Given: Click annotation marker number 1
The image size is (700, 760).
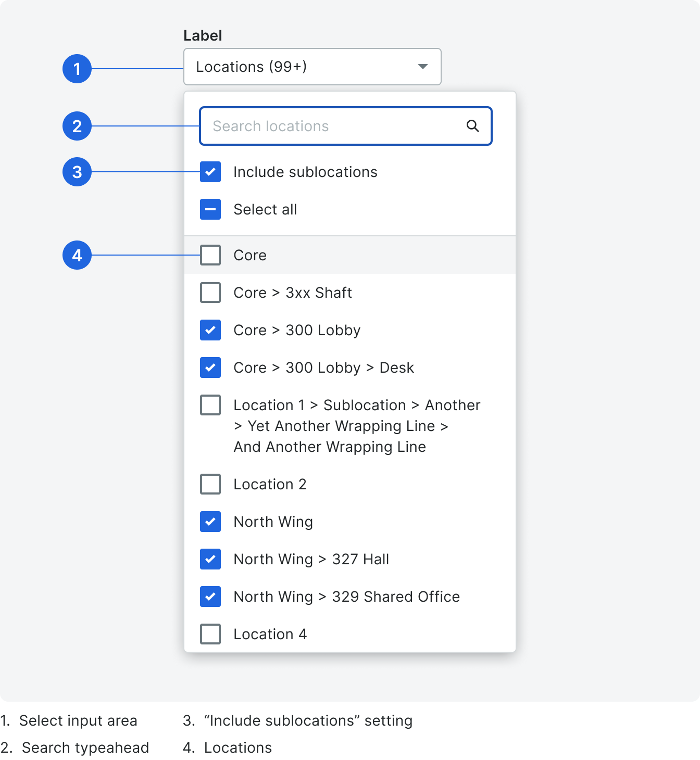Looking at the screenshot, I should (77, 69).
